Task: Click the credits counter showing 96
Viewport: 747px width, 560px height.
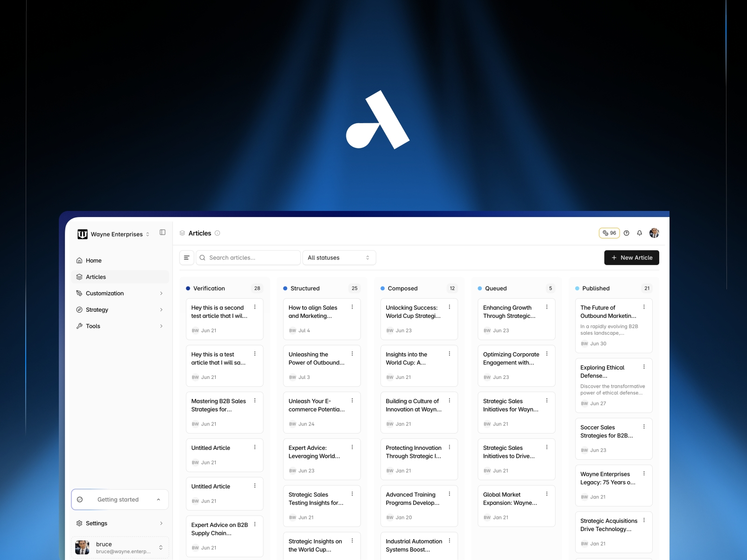Action: [609, 233]
